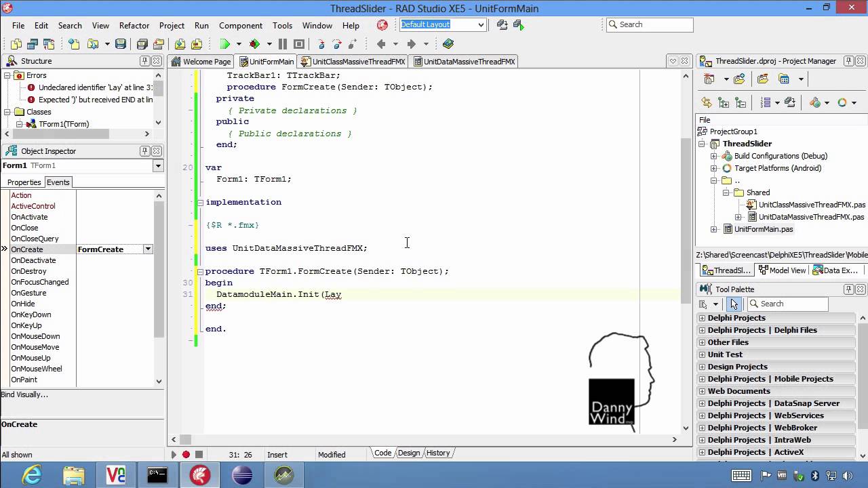
Task: Open the Command Prompt taskbar icon
Action: [x=157, y=475]
